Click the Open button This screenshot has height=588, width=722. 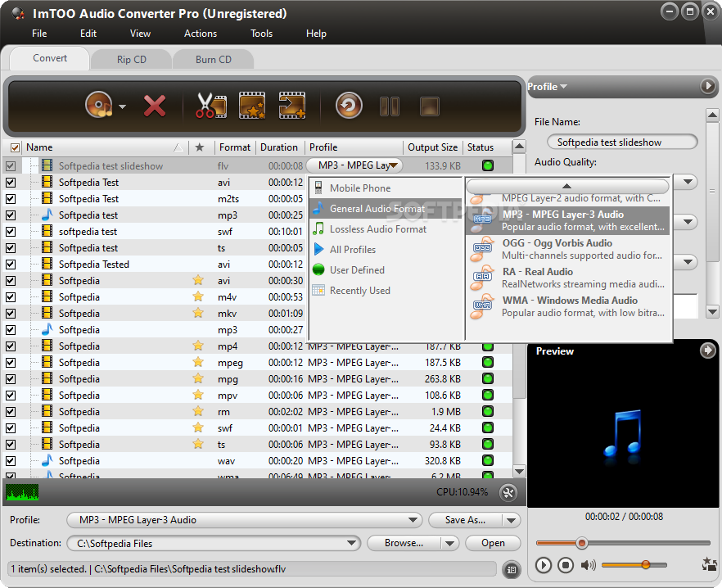click(x=493, y=543)
